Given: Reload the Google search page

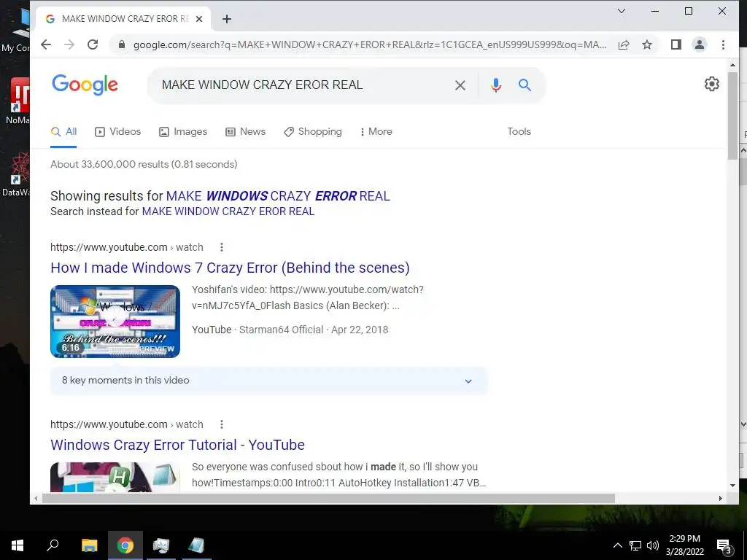Looking at the screenshot, I should (93, 44).
